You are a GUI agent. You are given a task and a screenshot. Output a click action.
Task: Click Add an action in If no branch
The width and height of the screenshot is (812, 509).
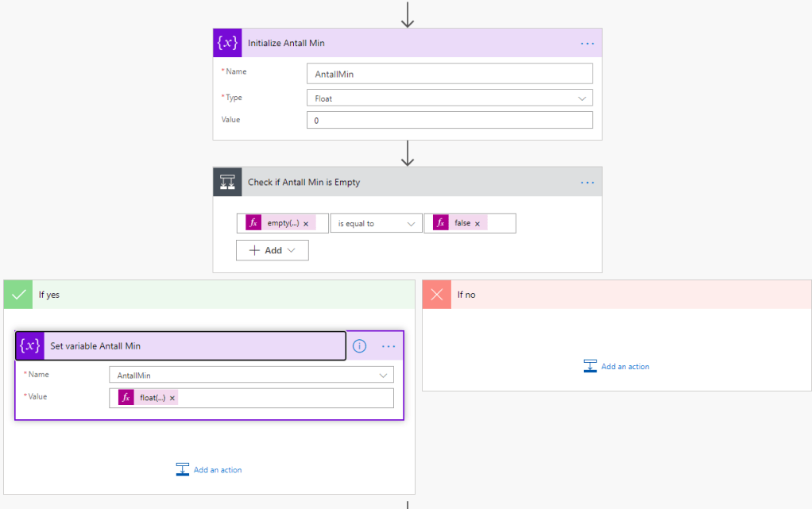point(617,366)
